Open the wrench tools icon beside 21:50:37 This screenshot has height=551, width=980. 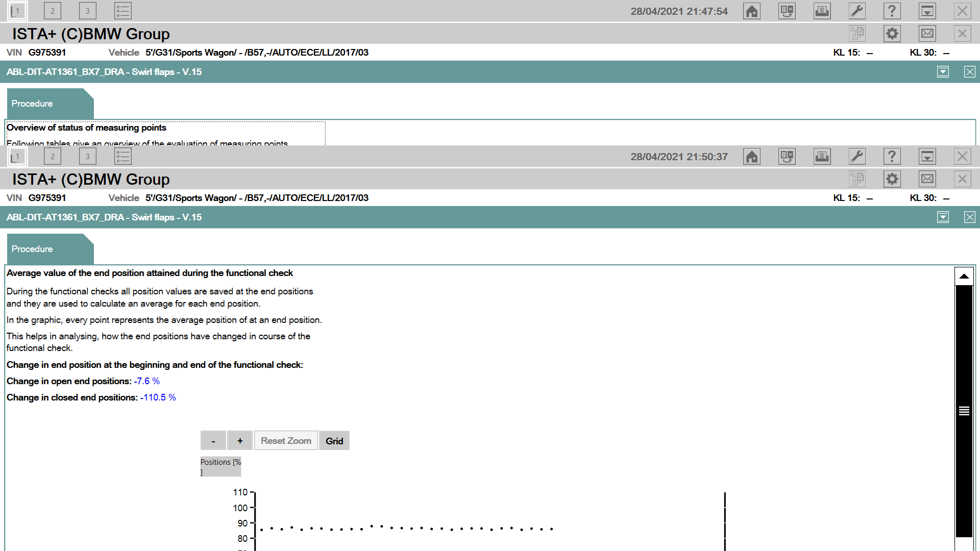pyautogui.click(x=857, y=157)
